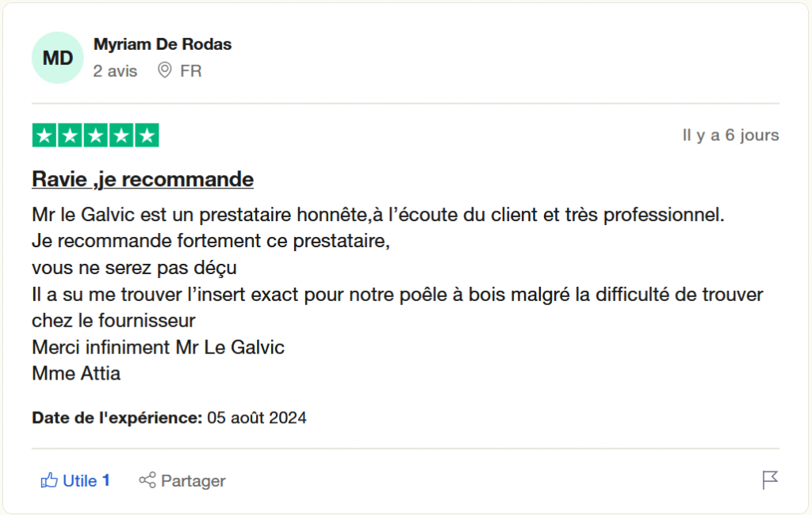The image size is (812, 515).
Task: Click the first green rating star
Action: click(x=44, y=135)
